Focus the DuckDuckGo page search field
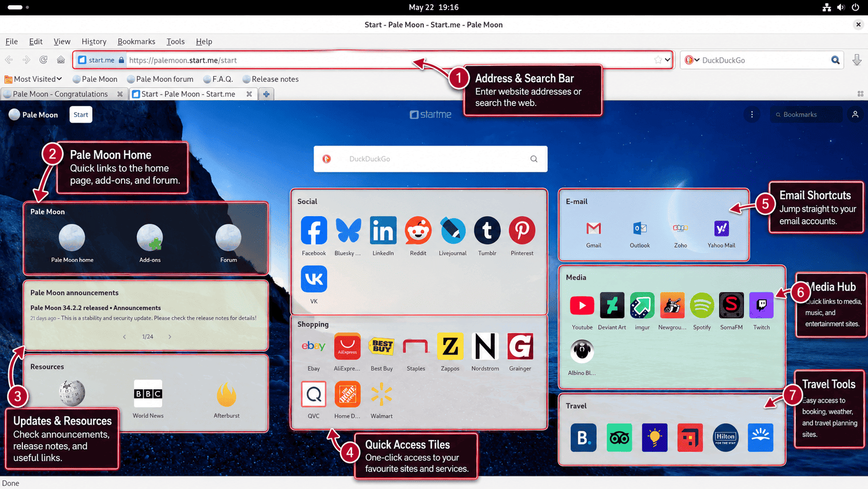 point(430,159)
